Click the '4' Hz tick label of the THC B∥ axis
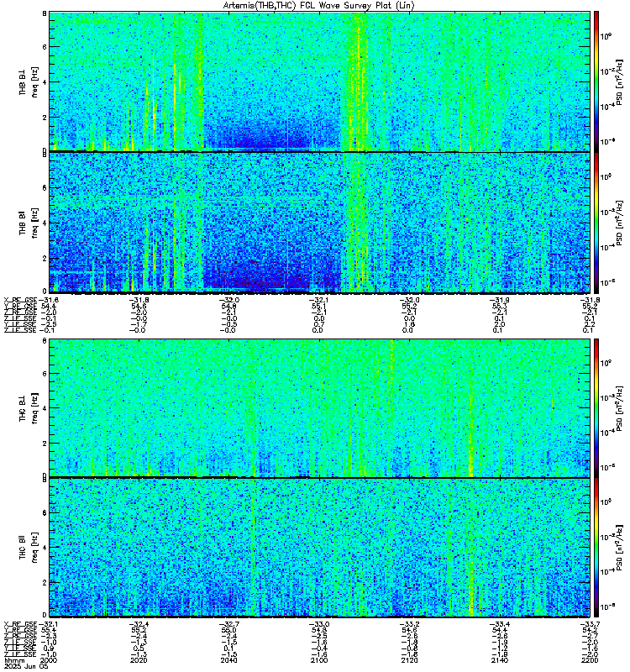The height and width of the screenshot is (672, 630). point(45,548)
